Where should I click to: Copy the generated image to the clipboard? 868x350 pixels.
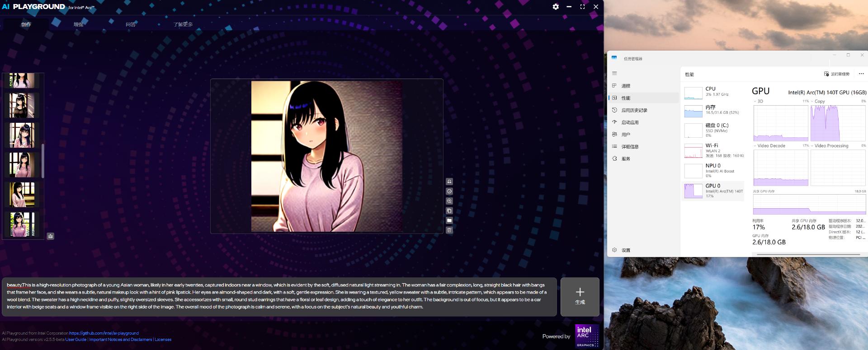(449, 211)
